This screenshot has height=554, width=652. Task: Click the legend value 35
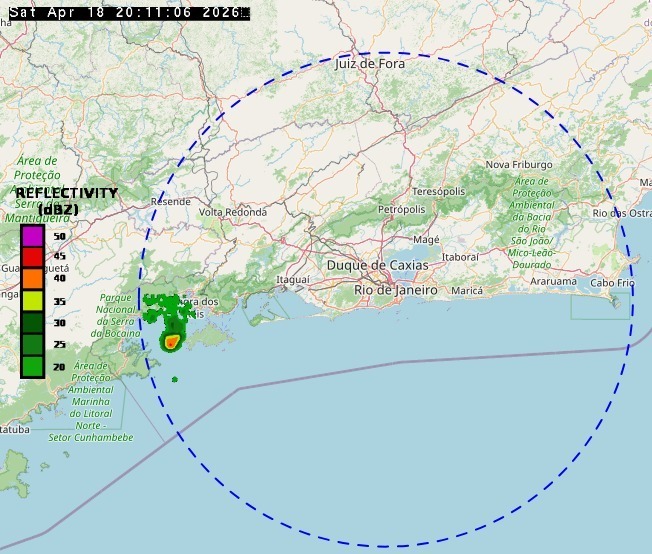[59, 302]
